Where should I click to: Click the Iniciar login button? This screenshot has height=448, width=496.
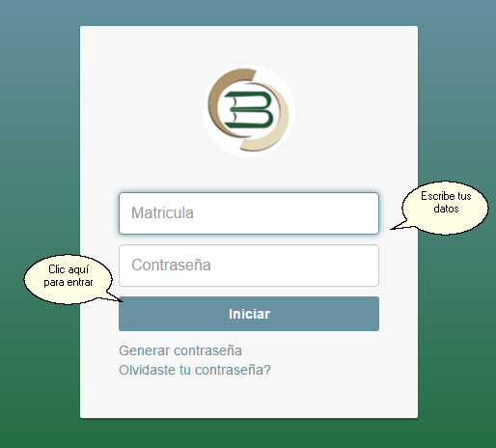pyautogui.click(x=249, y=314)
